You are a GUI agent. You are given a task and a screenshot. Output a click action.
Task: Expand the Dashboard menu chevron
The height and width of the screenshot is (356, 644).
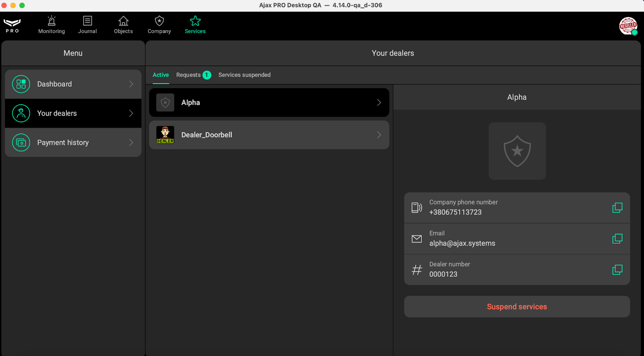click(x=131, y=84)
